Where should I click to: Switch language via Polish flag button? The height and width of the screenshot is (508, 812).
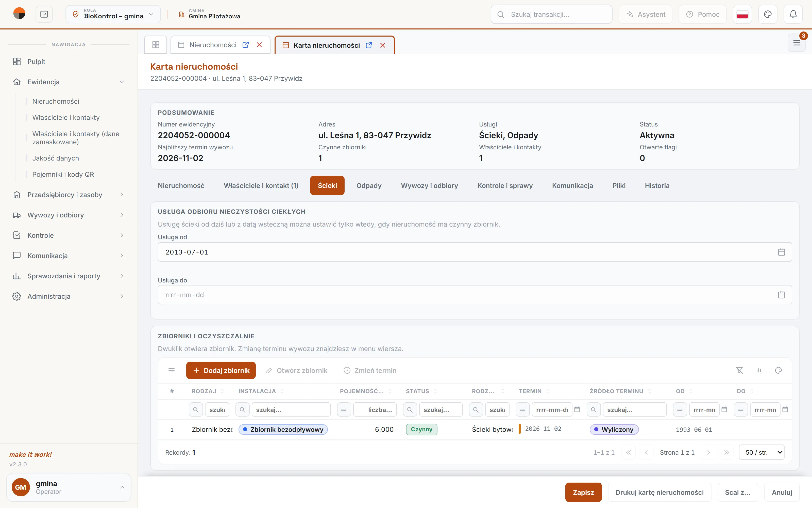coord(742,14)
